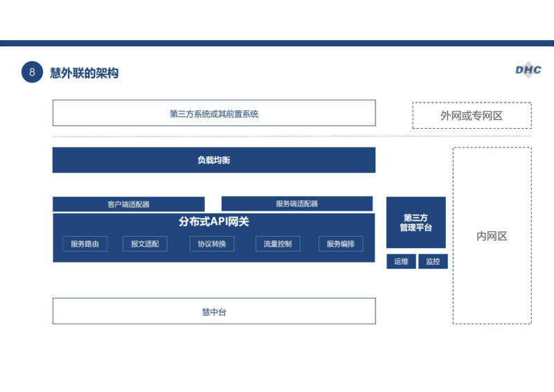Image resolution: width=554 pixels, height=392 pixels.
Task: Select the 服务端适配器 block
Action: (297, 204)
